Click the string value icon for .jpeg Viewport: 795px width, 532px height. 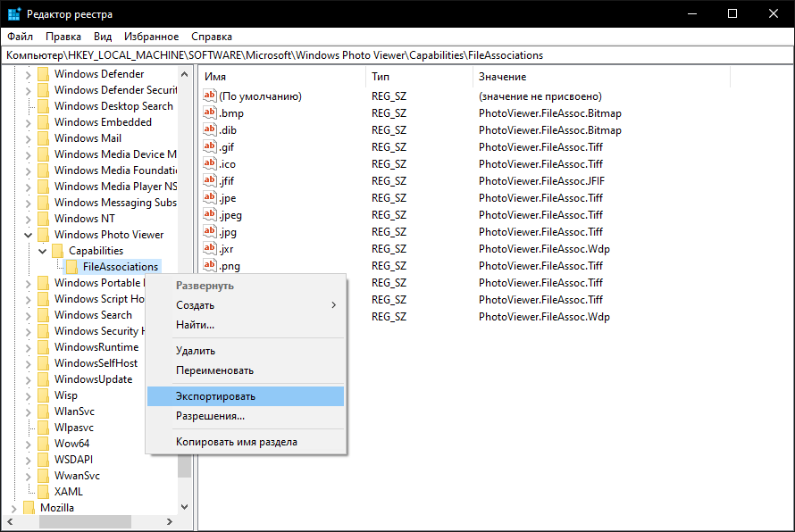[210, 215]
